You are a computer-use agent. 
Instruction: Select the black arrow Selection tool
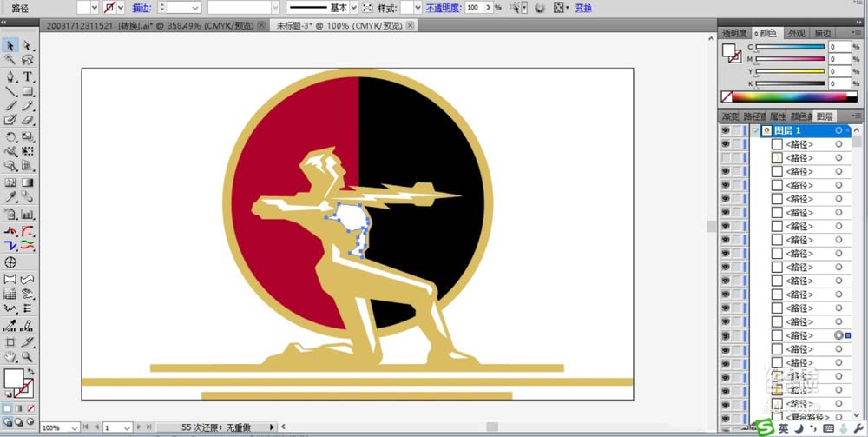point(10,45)
